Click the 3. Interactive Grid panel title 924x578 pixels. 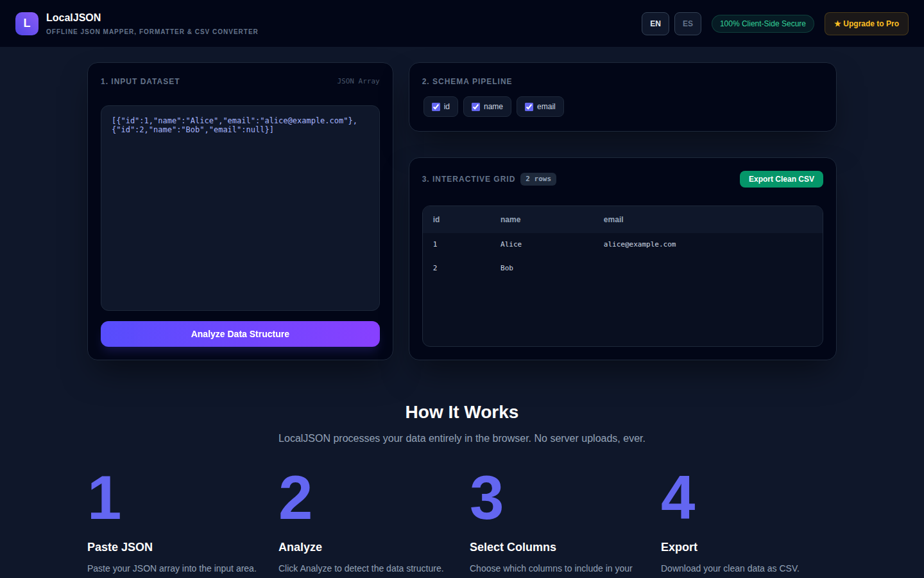468,179
